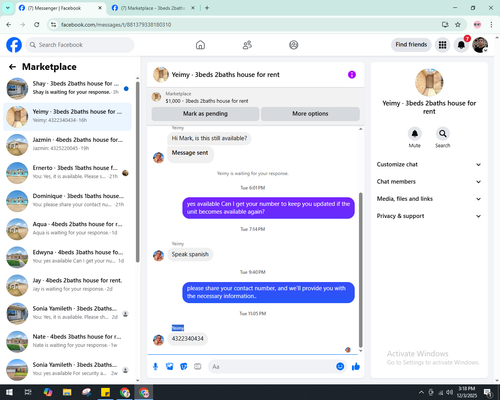
Task: Click the 4322340434 phone number message
Action: [x=188, y=339]
